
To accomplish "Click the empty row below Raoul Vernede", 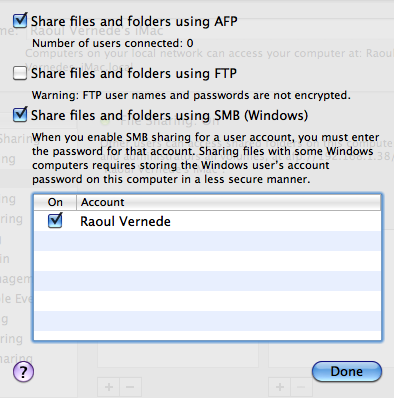I will tap(207, 241).
